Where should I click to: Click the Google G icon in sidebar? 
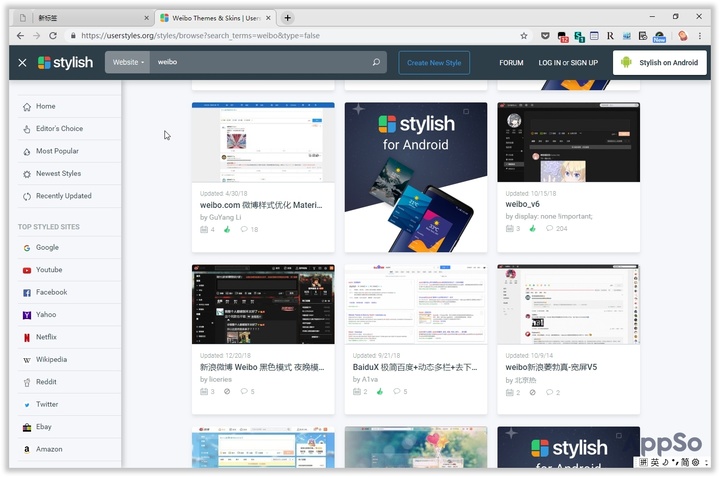(27, 248)
